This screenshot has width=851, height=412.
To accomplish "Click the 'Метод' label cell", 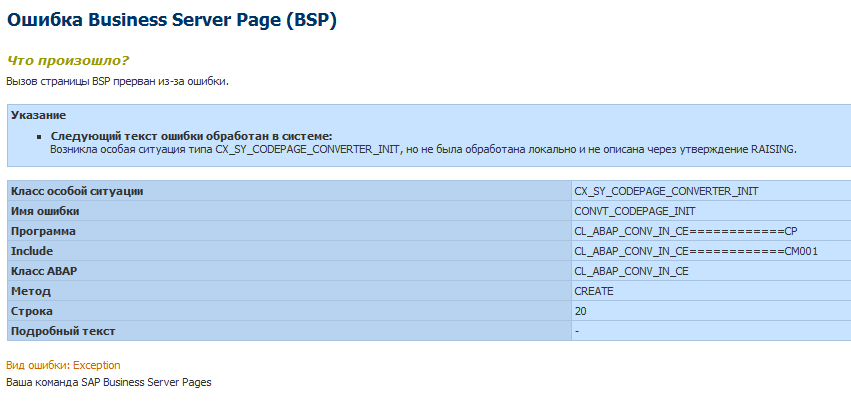I will coord(289,291).
